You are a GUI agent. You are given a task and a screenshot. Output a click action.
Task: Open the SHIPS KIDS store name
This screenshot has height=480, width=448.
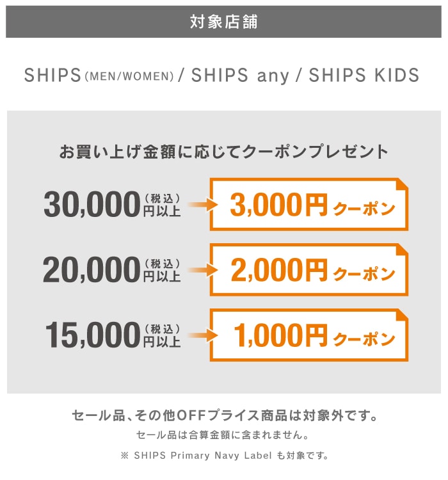pyautogui.click(x=364, y=76)
